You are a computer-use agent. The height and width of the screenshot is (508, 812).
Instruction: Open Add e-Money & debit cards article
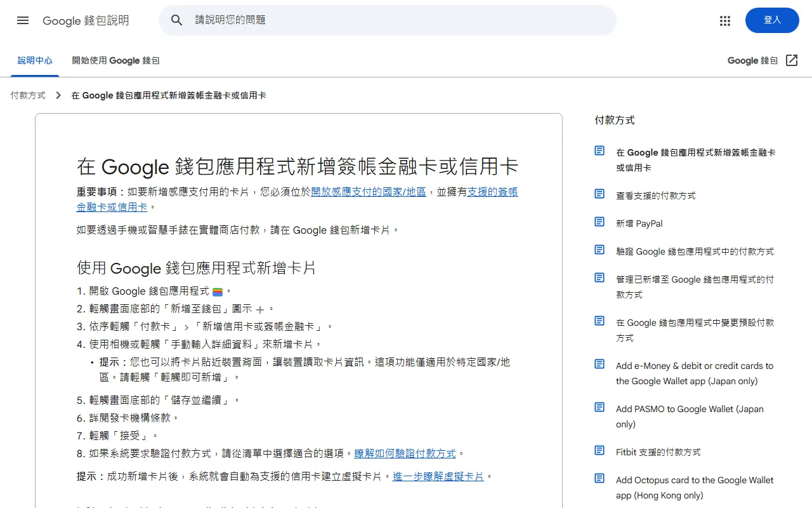pos(695,373)
